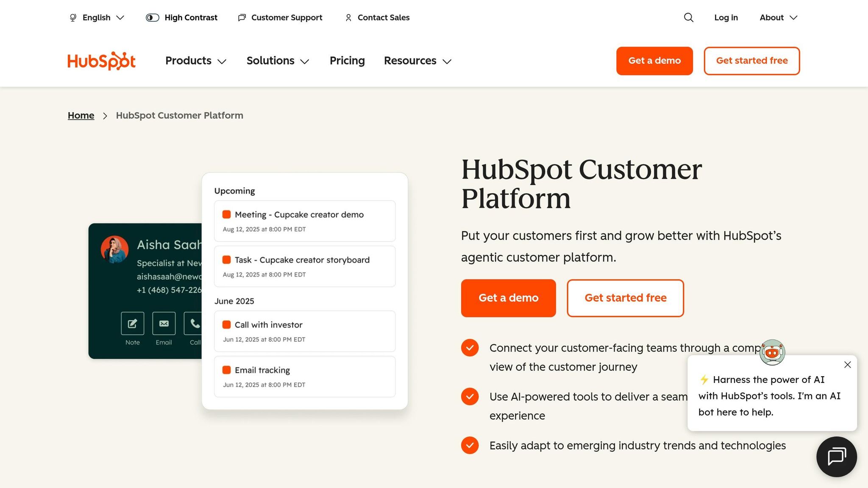Open the 'Task - Cupcake creator storyboard' card

click(305, 266)
